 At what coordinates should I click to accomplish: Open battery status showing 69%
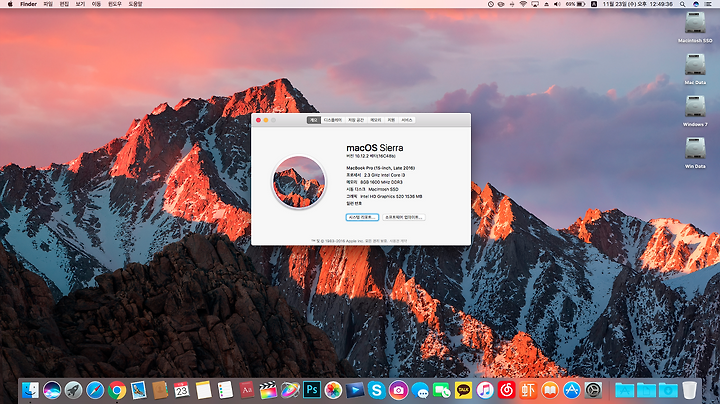click(575, 4)
